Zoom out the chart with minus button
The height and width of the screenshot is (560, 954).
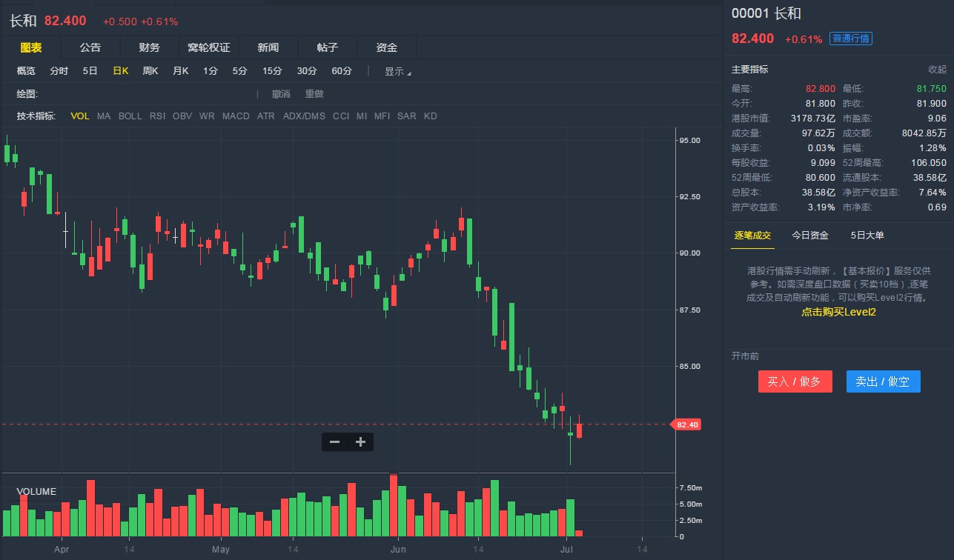pyautogui.click(x=334, y=442)
